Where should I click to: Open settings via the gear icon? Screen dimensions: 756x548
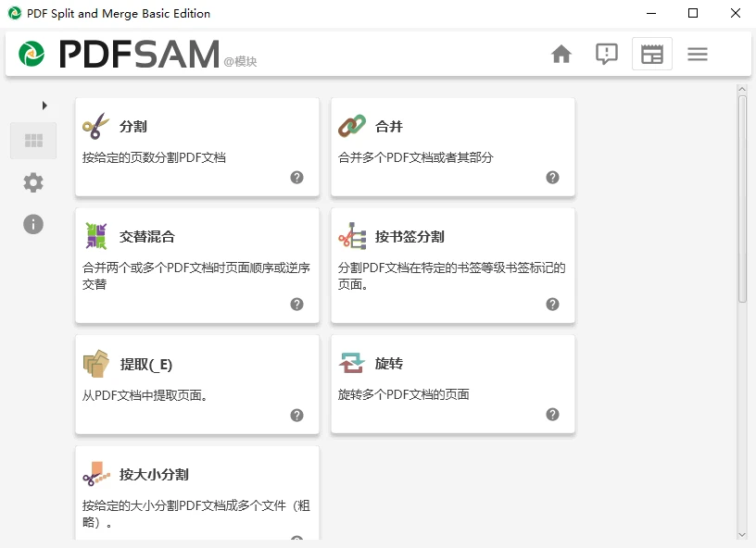pyautogui.click(x=33, y=182)
